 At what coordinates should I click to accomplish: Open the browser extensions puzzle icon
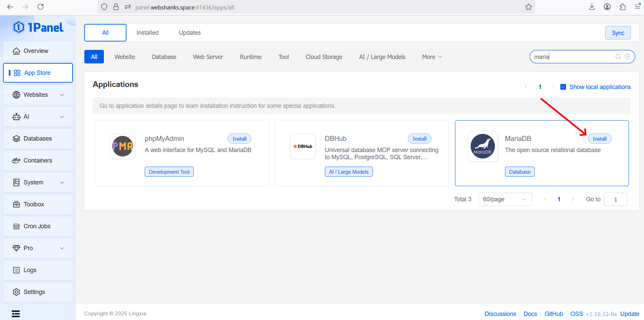(623, 7)
